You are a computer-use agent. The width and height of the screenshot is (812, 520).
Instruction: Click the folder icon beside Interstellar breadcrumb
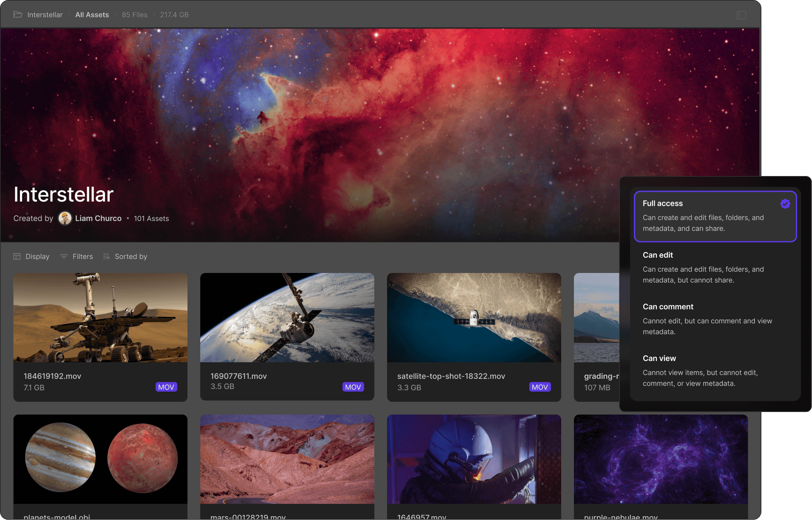(17, 14)
